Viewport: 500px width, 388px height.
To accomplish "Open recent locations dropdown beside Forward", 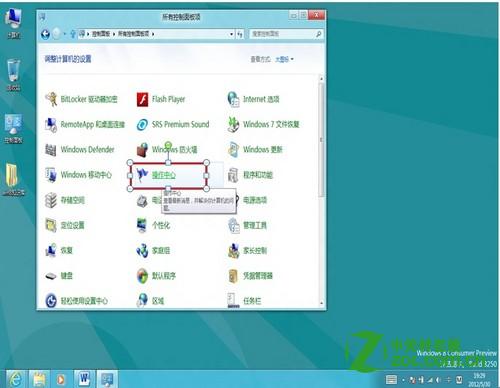I will 65,34.
